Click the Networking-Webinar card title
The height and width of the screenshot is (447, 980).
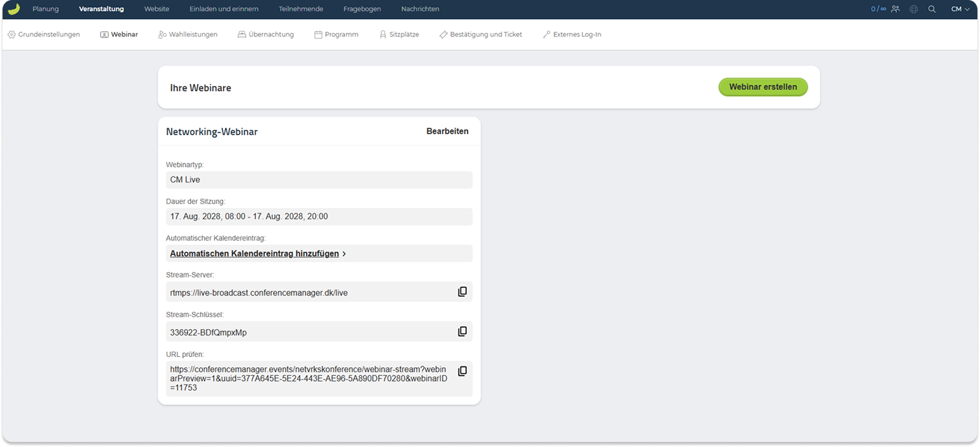[212, 132]
